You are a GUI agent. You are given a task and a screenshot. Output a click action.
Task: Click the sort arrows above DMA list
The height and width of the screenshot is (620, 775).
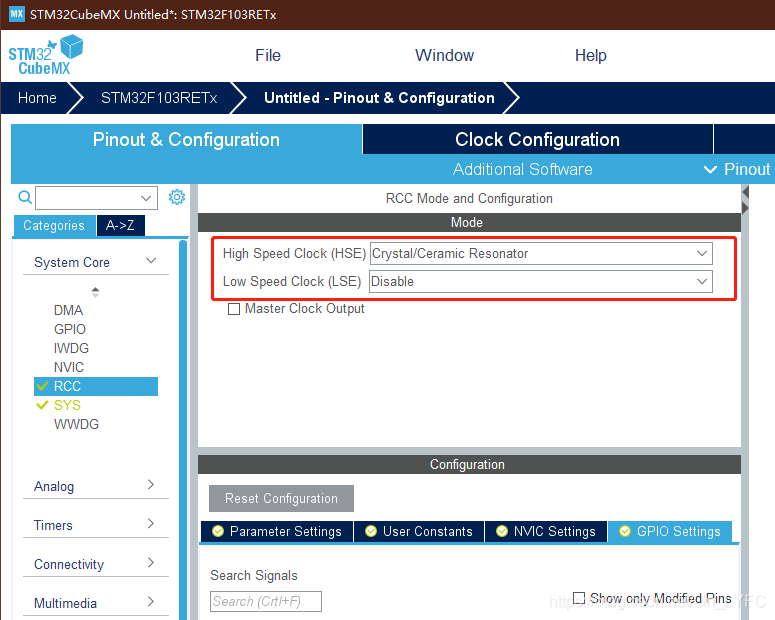95,292
